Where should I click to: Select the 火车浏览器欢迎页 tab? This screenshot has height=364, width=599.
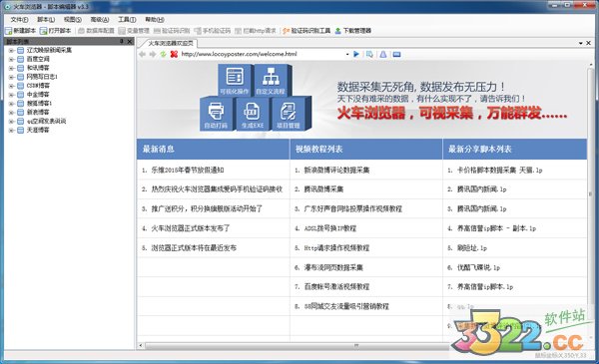pos(170,43)
